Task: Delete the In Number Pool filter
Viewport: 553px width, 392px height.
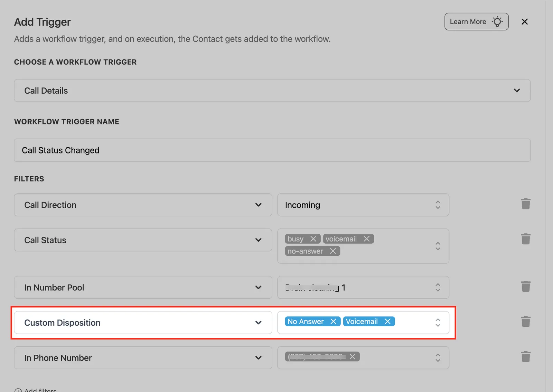Action: click(526, 286)
